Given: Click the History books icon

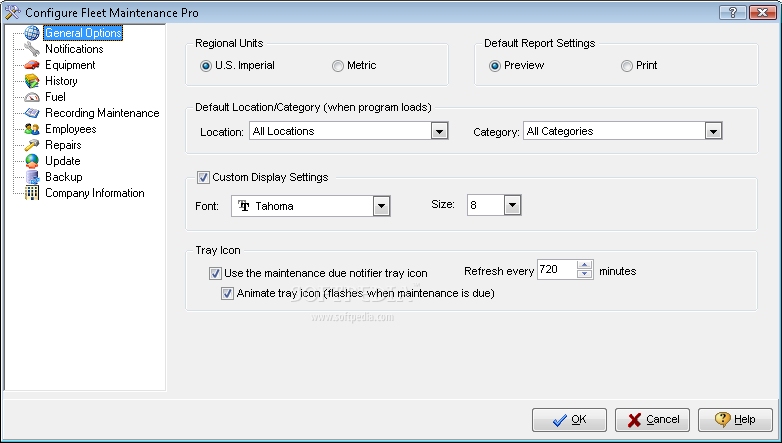Looking at the screenshot, I should 32,81.
